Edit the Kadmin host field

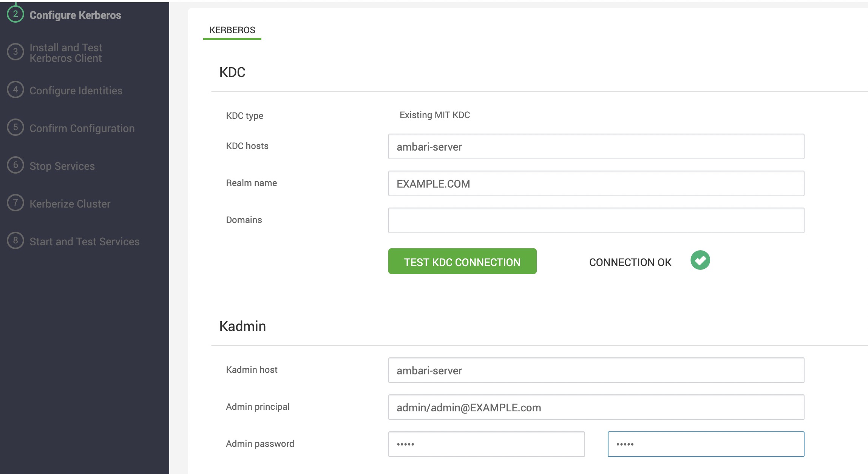[x=596, y=370]
